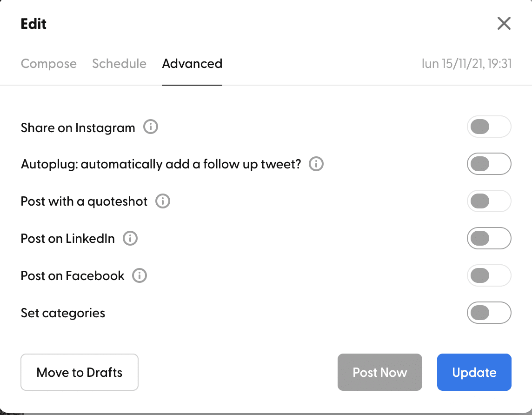This screenshot has height=415, width=532.
Task: Click the Post on LinkedIn label text
Action: coord(67,239)
